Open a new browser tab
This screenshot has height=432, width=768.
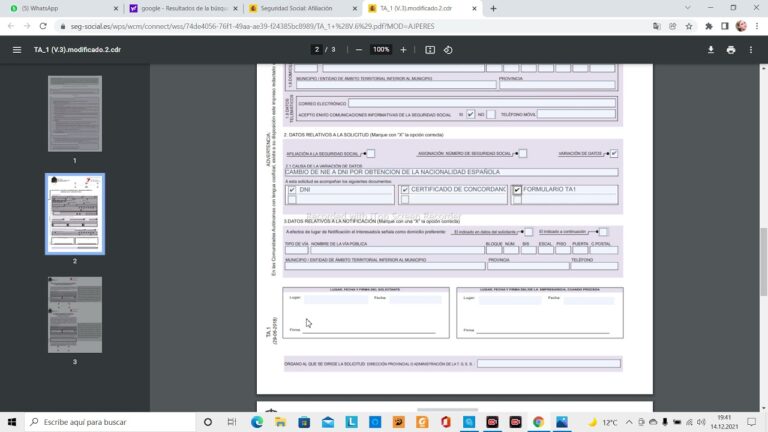pyautogui.click(x=493, y=8)
